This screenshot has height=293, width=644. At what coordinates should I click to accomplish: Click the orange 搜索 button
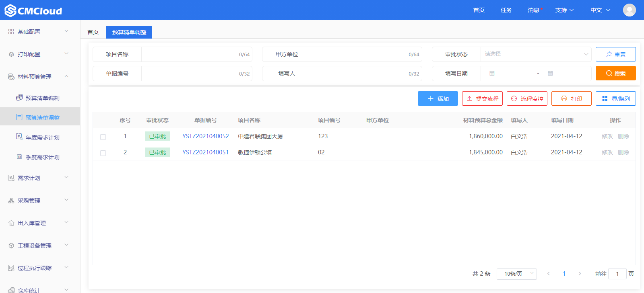[x=615, y=74]
